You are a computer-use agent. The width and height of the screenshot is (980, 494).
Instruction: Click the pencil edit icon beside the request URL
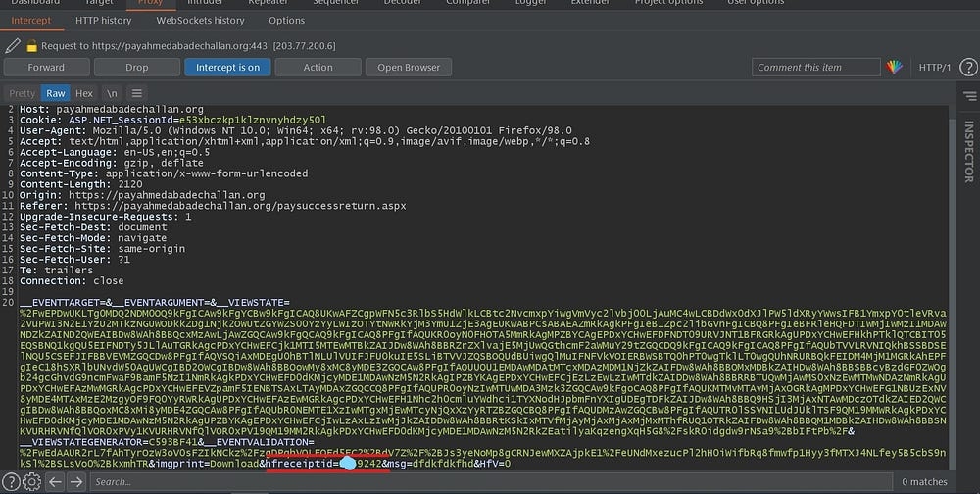coord(12,45)
